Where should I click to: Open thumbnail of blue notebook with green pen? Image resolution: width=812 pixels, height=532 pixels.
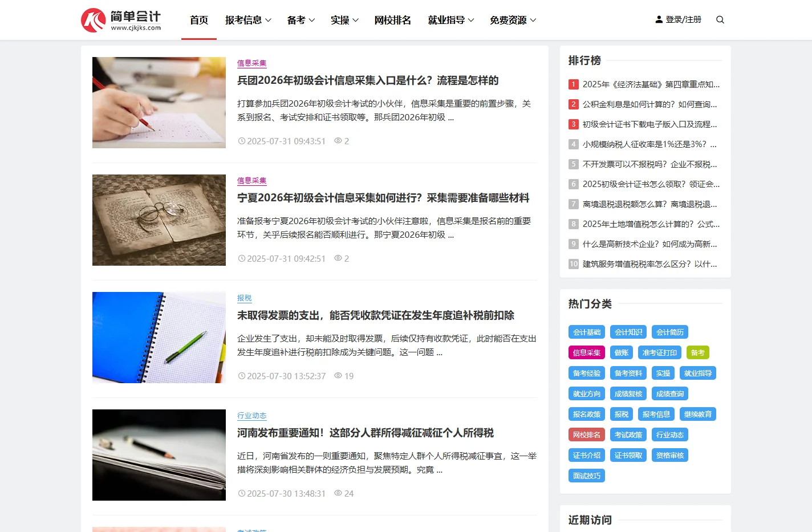(159, 338)
